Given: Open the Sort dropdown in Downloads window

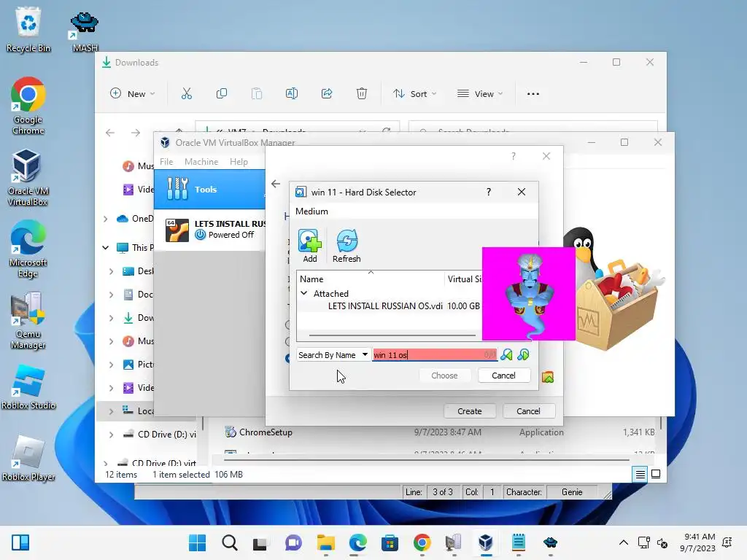Looking at the screenshot, I should [x=414, y=94].
